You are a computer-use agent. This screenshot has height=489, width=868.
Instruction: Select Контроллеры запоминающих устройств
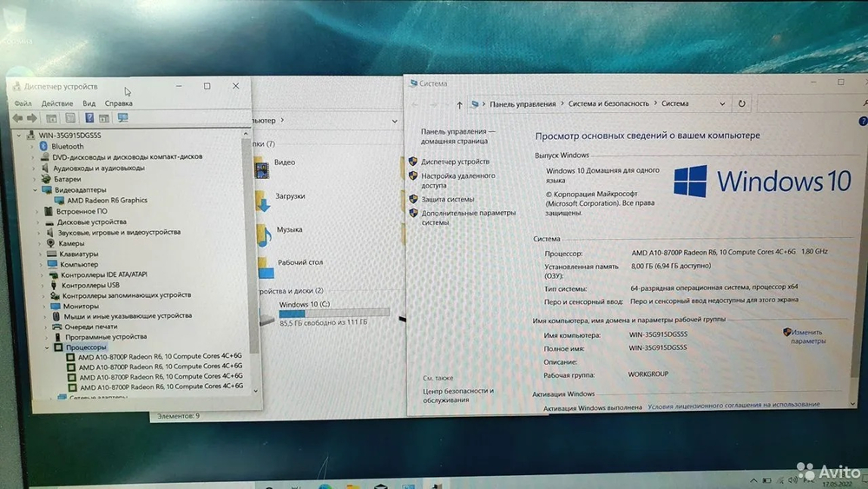click(x=126, y=295)
